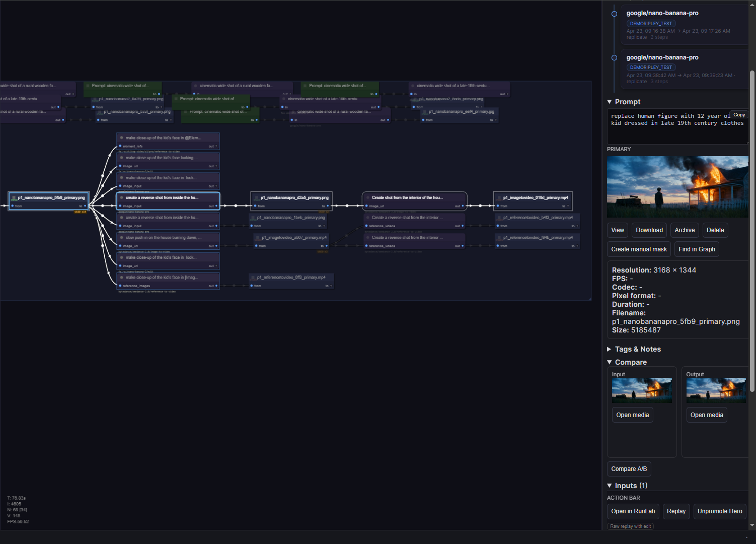Click status dot on 'slow push in on the house' node
This screenshot has height=544, width=756.
coord(121,237)
